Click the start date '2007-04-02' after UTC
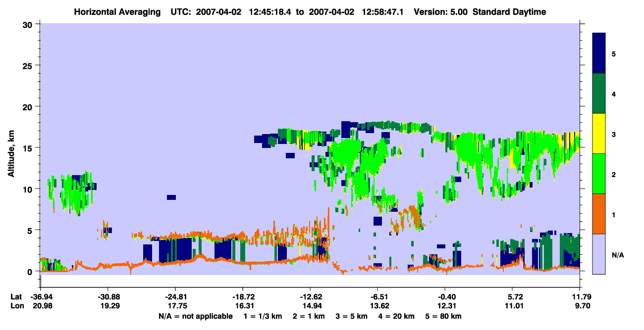The height and width of the screenshot is (330, 644). [219, 12]
